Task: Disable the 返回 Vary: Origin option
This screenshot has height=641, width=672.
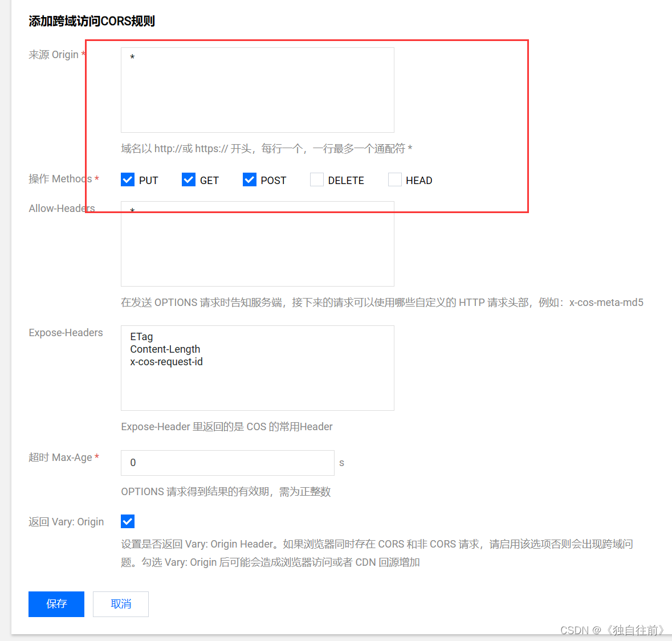Action: (x=128, y=521)
